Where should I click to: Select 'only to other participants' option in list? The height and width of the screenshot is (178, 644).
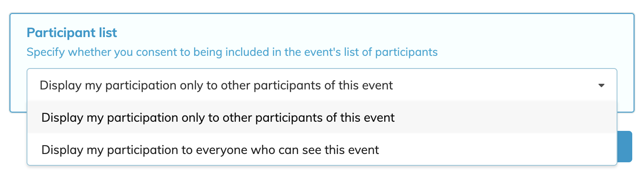point(218,118)
